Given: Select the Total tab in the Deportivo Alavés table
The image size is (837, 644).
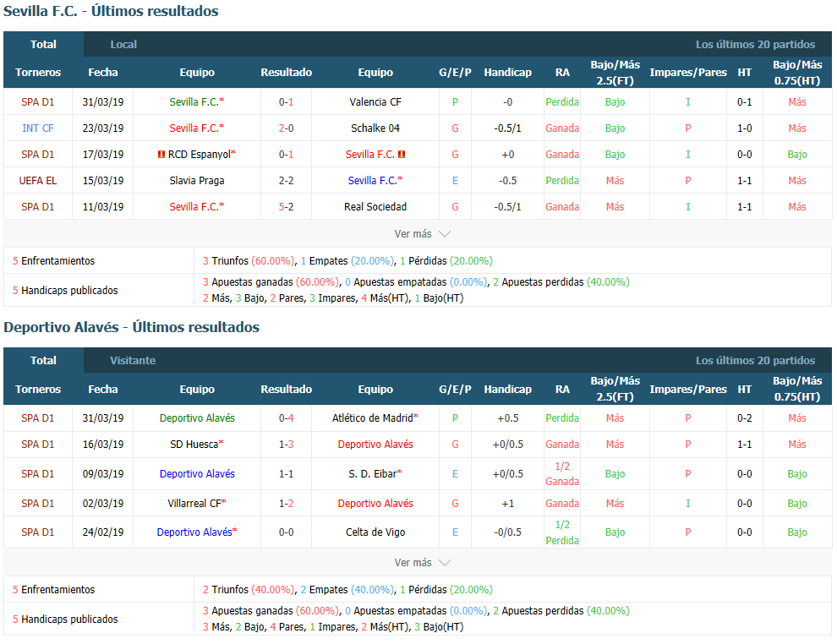Looking at the screenshot, I should pos(43,361).
